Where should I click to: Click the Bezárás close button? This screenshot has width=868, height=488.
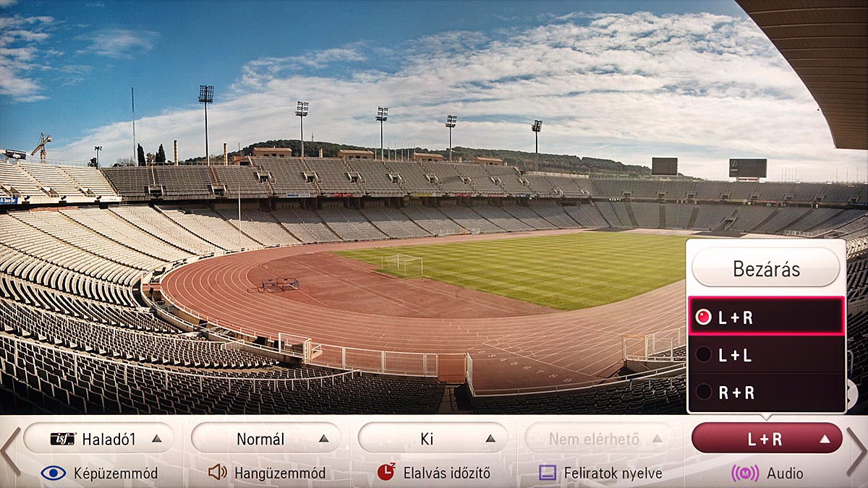766,268
